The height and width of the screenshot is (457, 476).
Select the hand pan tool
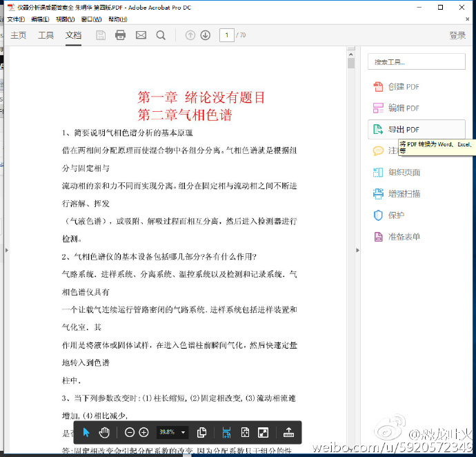coord(104,432)
